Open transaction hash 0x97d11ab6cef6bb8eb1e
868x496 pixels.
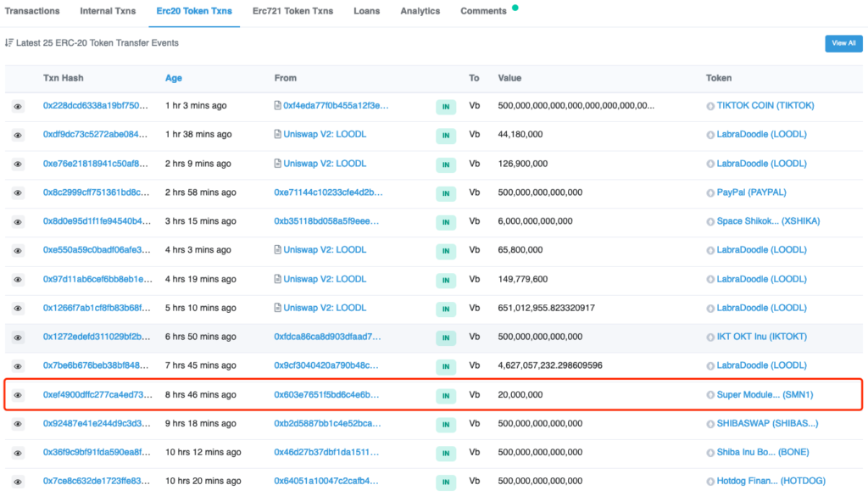pos(98,279)
